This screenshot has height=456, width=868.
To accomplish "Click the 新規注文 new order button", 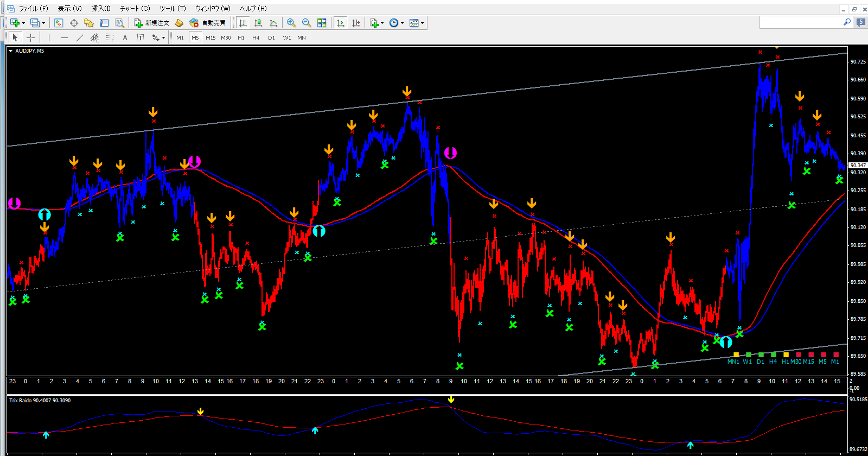I will tap(152, 23).
